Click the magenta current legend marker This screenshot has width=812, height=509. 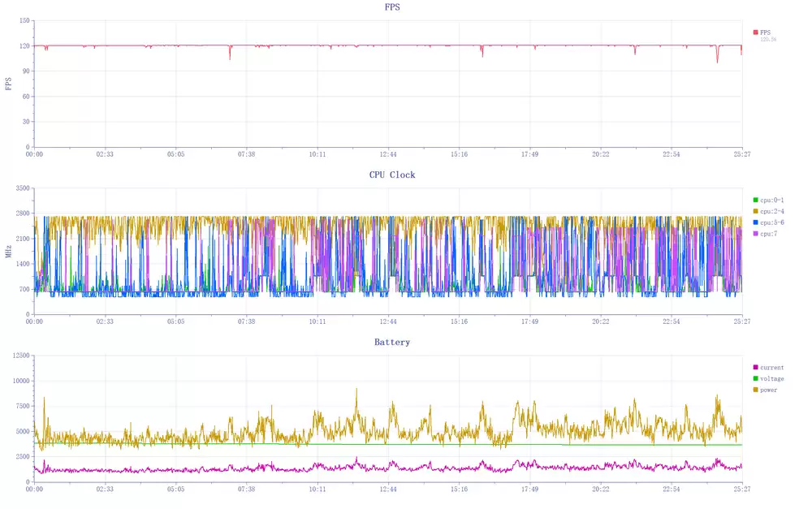[x=756, y=368]
